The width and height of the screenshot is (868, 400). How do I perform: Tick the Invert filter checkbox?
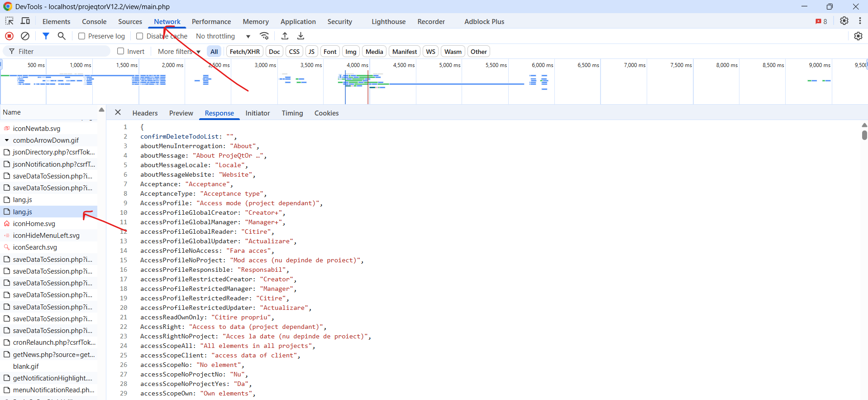click(x=121, y=51)
